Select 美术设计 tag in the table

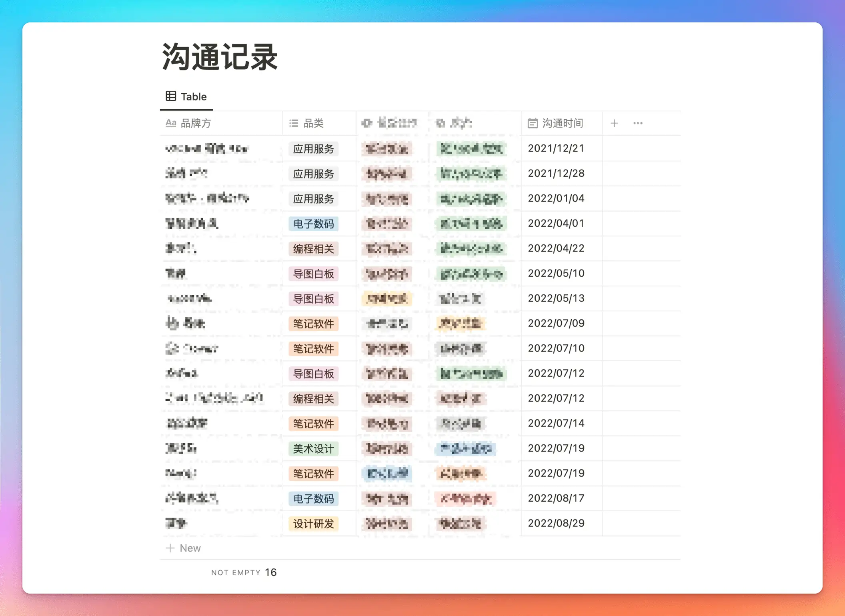314,449
